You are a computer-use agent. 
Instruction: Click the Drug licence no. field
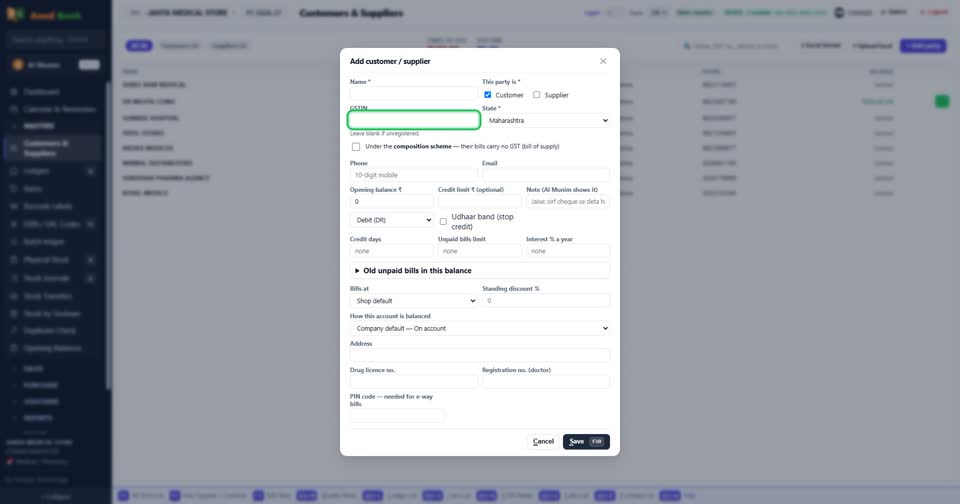tap(413, 382)
